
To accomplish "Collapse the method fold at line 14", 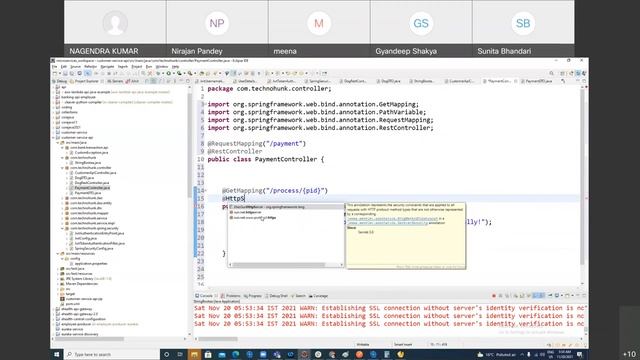I will click(x=205, y=191).
